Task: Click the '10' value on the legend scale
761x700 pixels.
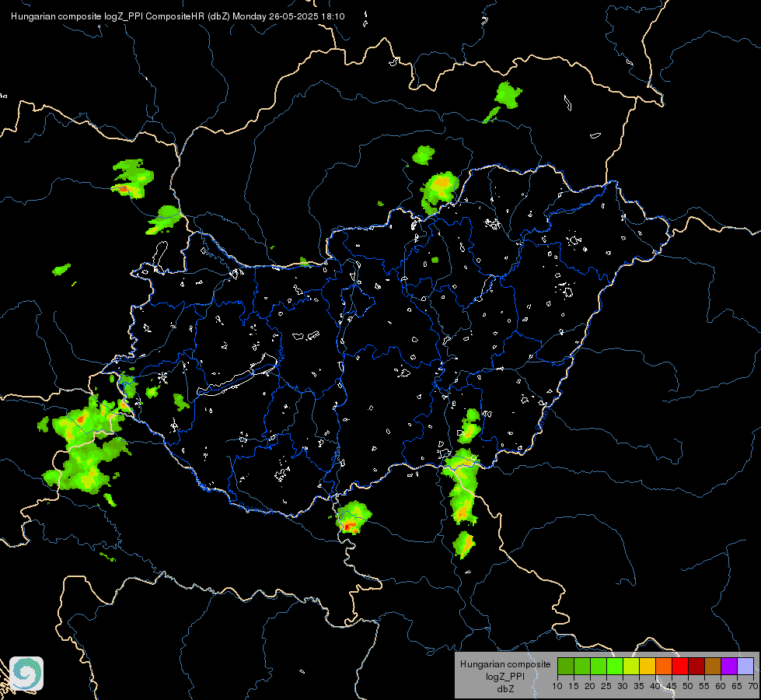Action: [557, 687]
